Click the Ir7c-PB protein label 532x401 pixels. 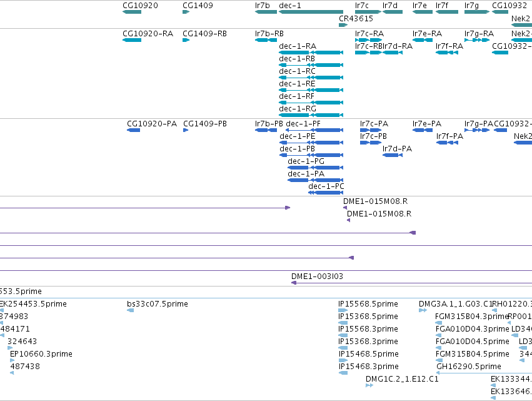coord(373,136)
